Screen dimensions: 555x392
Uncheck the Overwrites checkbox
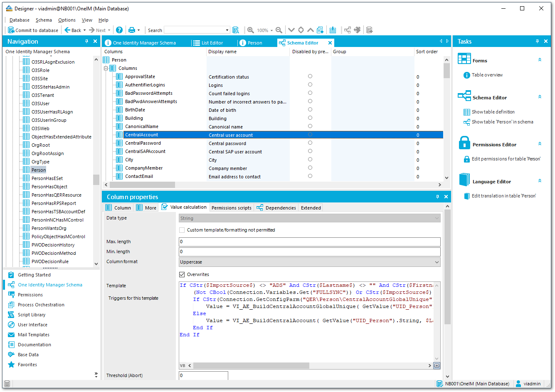point(182,274)
